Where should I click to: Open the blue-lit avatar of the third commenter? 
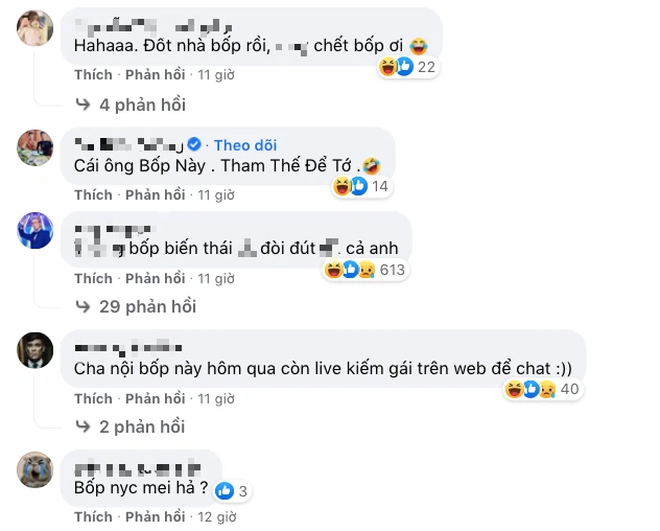coord(35,230)
